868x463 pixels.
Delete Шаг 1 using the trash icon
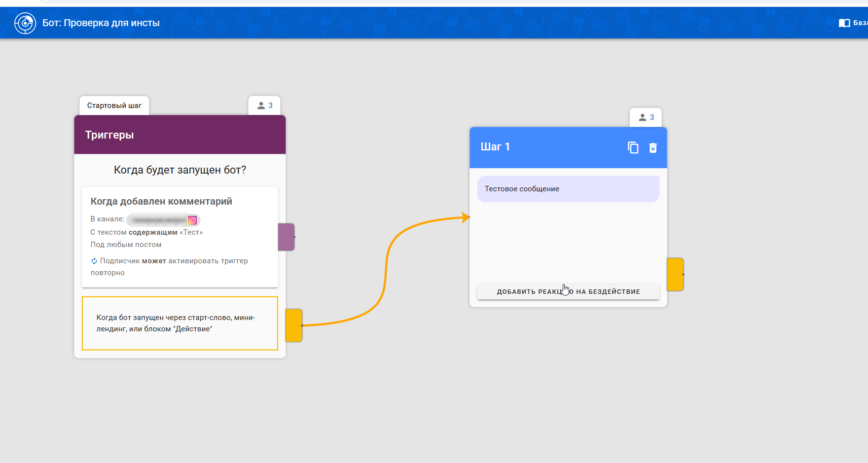[x=652, y=148]
